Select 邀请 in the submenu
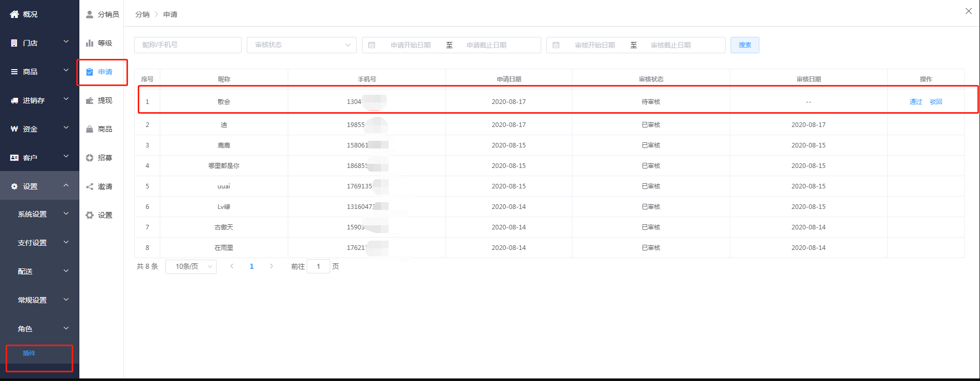The height and width of the screenshot is (381, 980). [x=105, y=186]
